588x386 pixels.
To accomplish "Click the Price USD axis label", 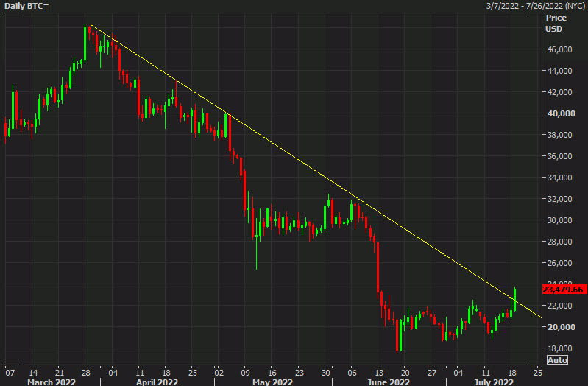I will [556, 24].
